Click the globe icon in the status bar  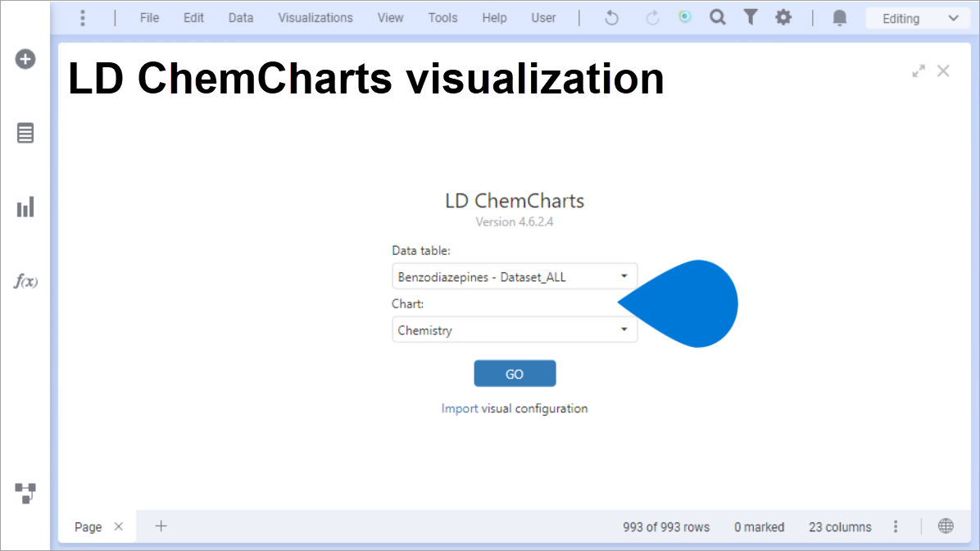[x=946, y=526]
